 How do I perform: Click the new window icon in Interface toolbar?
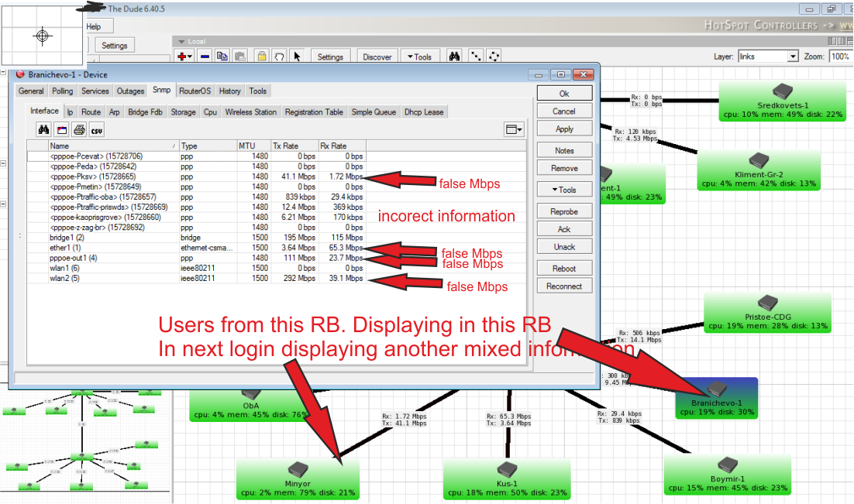(x=61, y=130)
